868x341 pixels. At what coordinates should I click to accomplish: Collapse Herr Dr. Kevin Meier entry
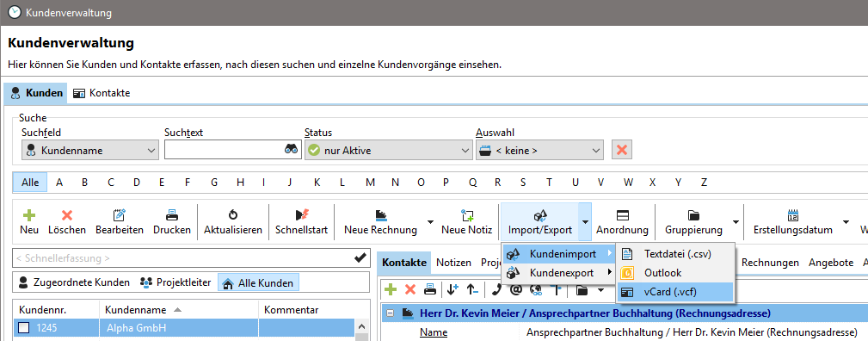tap(391, 313)
